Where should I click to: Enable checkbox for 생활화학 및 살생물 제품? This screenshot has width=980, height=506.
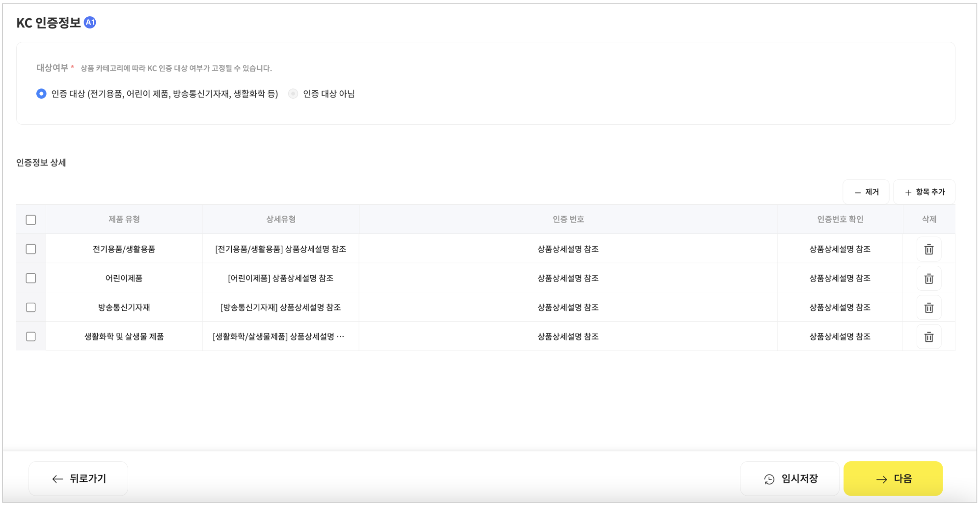tap(31, 337)
